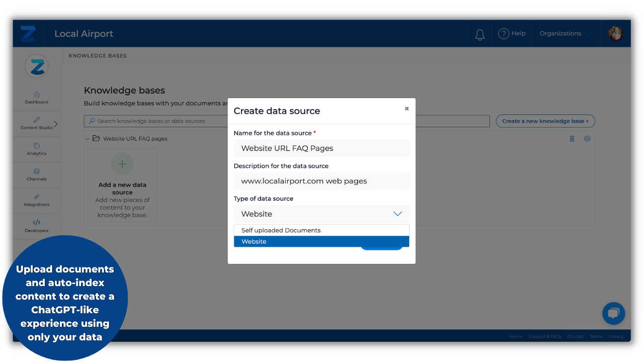Image resolution: width=644 pixels, height=362 pixels.
Task: Open the Channels panel
Action: click(x=36, y=174)
